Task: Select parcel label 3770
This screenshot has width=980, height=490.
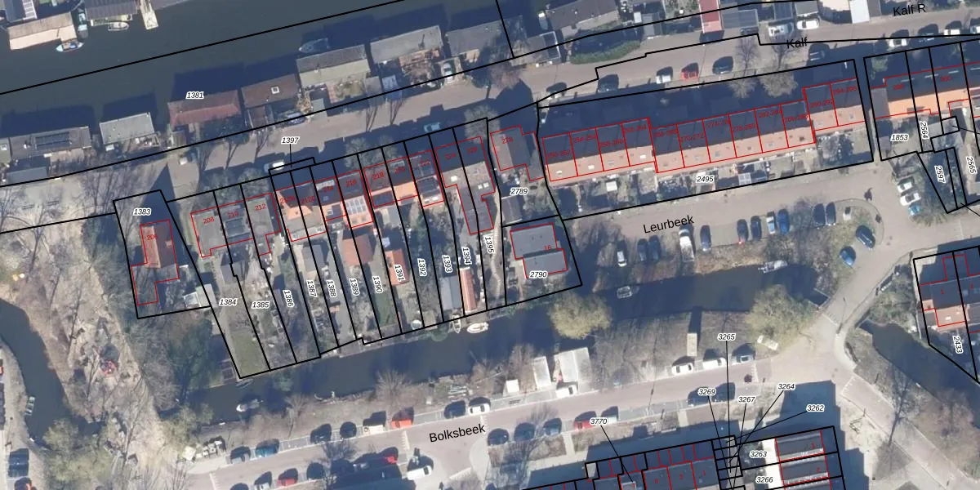Action: tap(599, 421)
